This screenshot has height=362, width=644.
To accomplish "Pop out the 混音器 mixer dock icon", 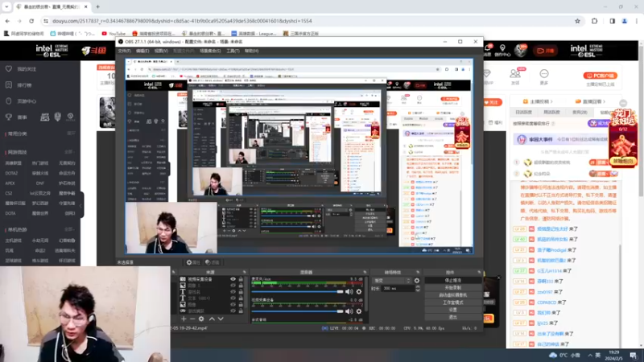I will (x=365, y=272).
